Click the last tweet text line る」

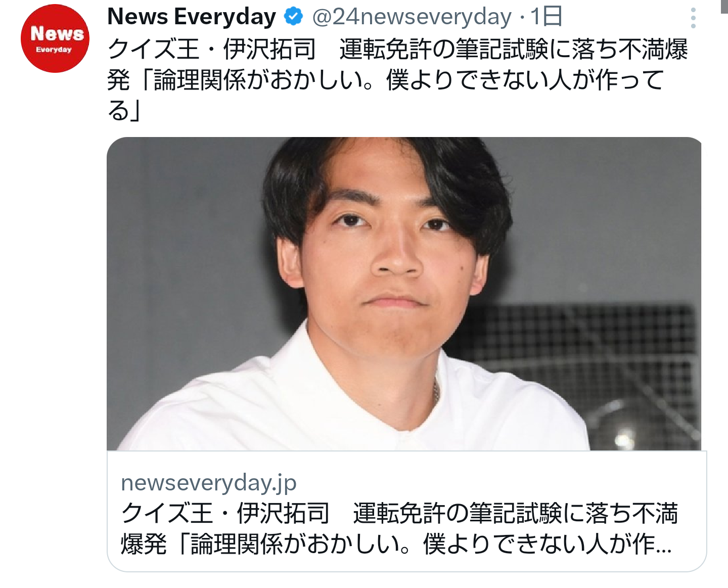(123, 110)
